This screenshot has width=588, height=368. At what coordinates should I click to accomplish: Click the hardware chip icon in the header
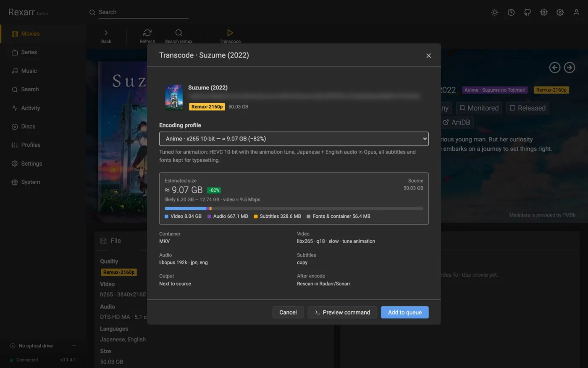[x=544, y=12]
